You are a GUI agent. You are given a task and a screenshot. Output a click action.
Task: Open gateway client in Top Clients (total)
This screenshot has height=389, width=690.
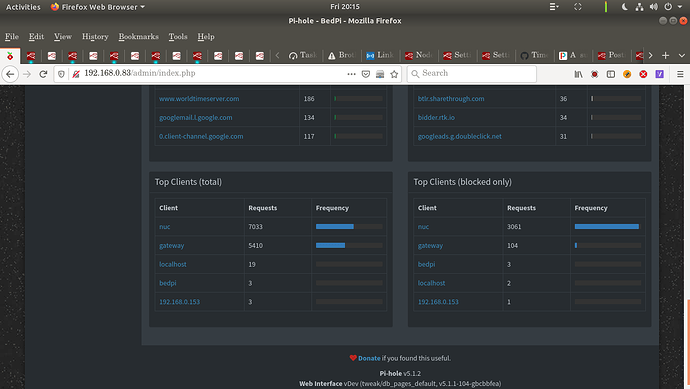pyautogui.click(x=172, y=246)
